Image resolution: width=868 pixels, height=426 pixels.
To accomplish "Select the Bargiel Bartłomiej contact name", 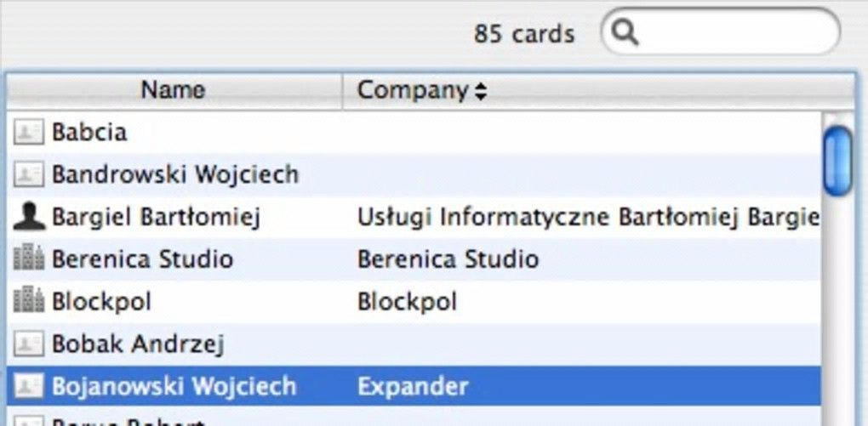I will [155, 217].
